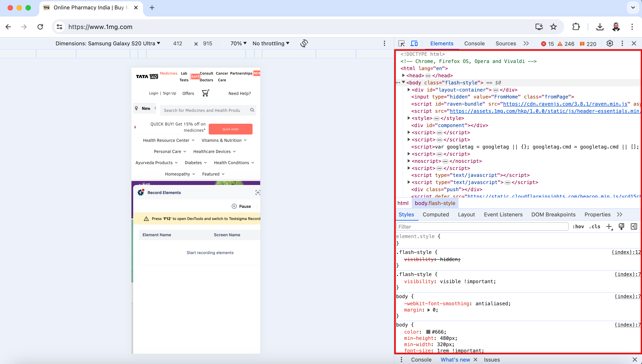Click the Quick order button
Image resolution: width=642 pixels, height=364 pixels.
click(230, 129)
